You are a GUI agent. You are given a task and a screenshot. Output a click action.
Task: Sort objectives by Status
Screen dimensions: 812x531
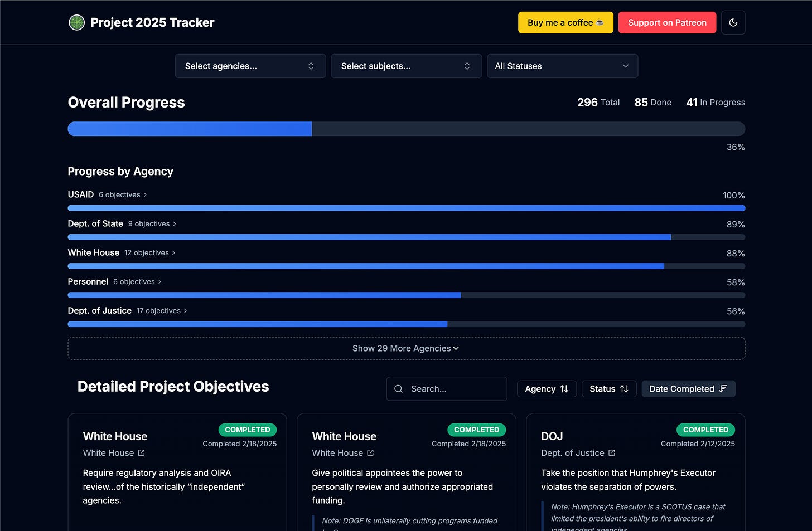pos(609,389)
